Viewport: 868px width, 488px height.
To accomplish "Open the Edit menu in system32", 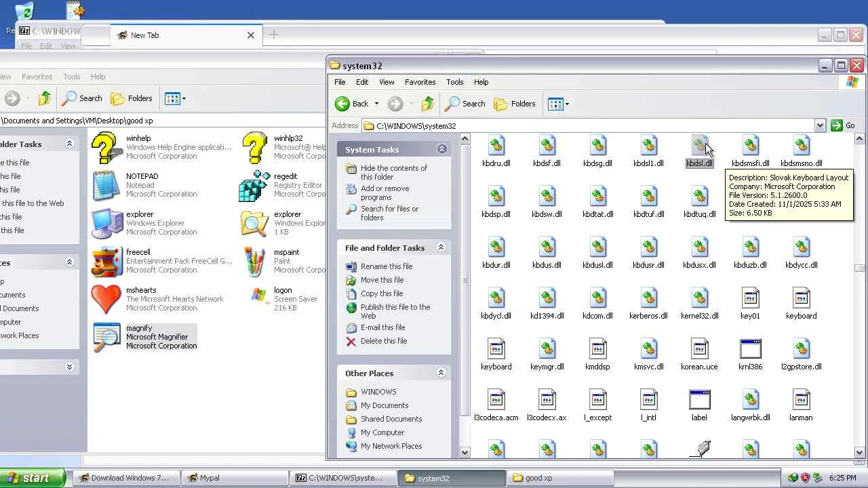I will (x=362, y=82).
